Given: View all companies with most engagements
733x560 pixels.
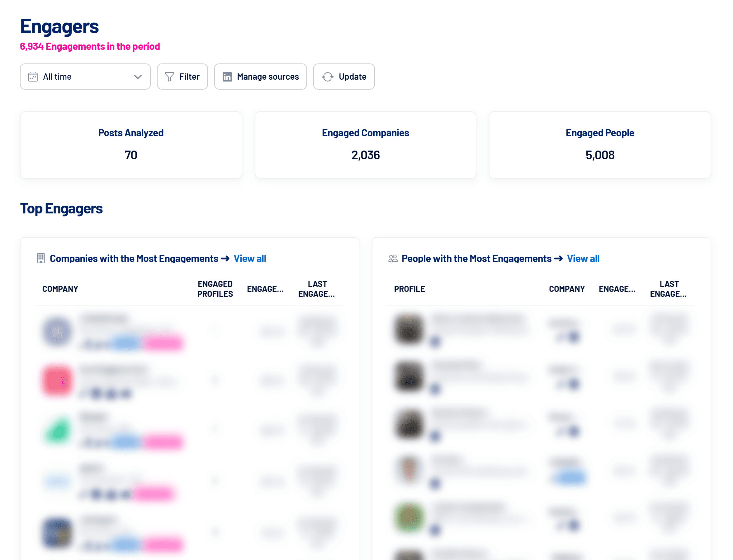Looking at the screenshot, I should [x=249, y=259].
